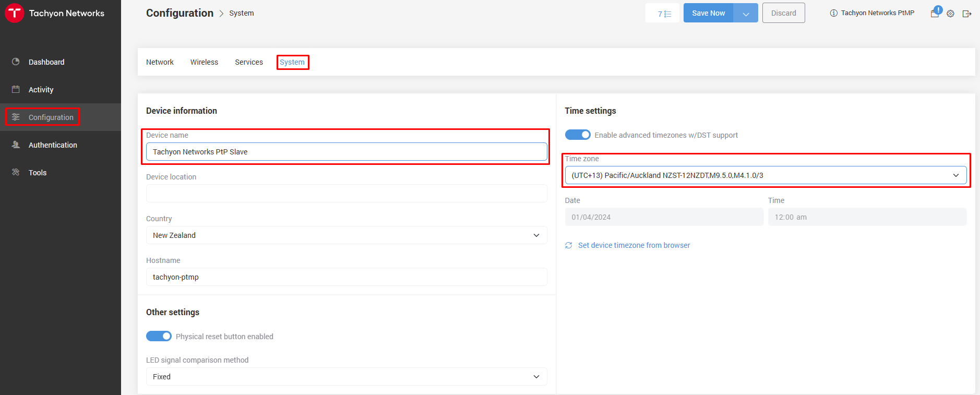Open the Authentication user icon

click(x=16, y=145)
